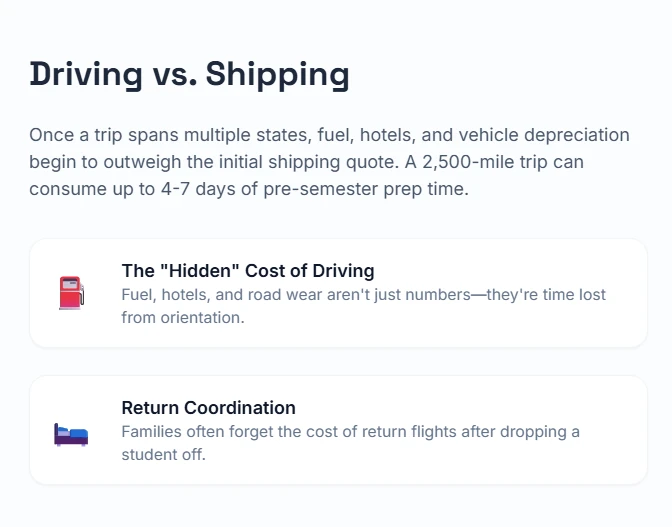
Task: Click the red fuel pump icon
Action: click(x=71, y=293)
